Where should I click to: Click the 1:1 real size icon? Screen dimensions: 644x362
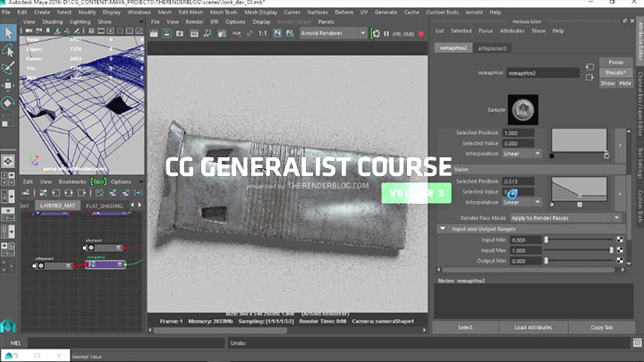[263, 34]
